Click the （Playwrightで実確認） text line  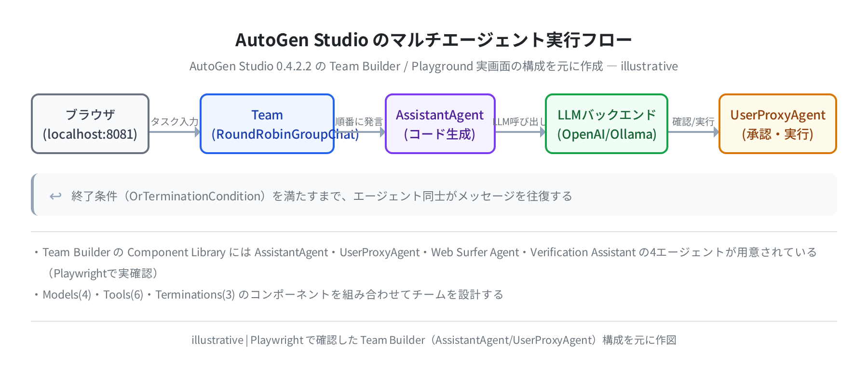[x=103, y=273]
